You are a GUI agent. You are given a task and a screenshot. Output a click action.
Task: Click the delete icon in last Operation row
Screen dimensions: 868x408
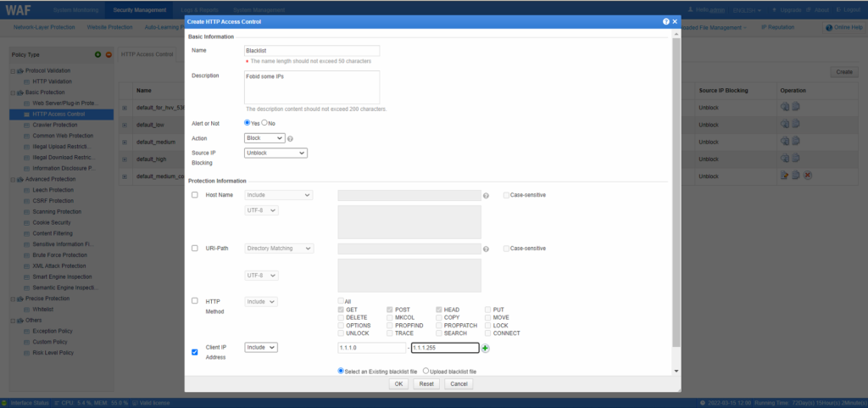[x=808, y=176]
